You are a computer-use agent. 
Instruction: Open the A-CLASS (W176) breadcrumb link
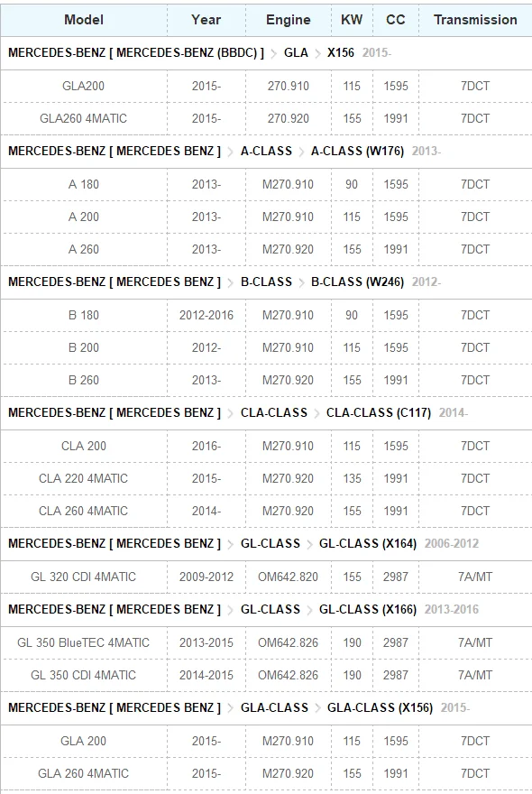tap(357, 151)
